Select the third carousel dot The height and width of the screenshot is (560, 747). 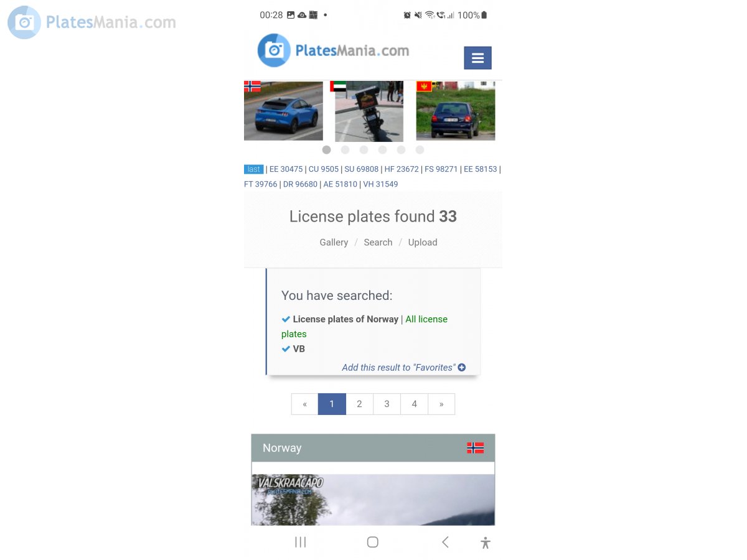point(364,150)
